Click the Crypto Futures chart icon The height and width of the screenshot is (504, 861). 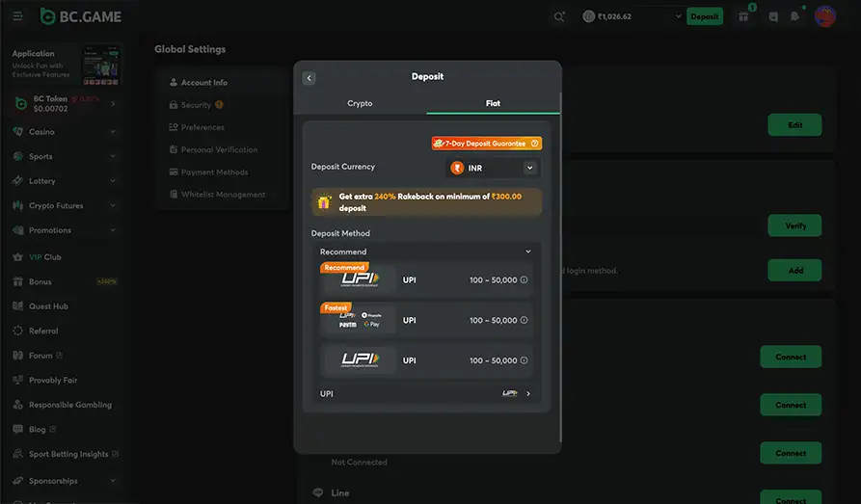pyautogui.click(x=18, y=205)
